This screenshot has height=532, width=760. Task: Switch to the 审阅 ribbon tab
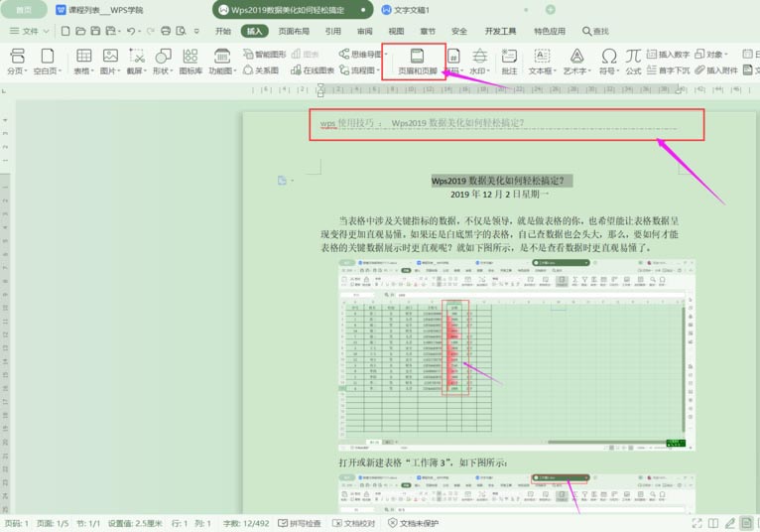(x=364, y=31)
